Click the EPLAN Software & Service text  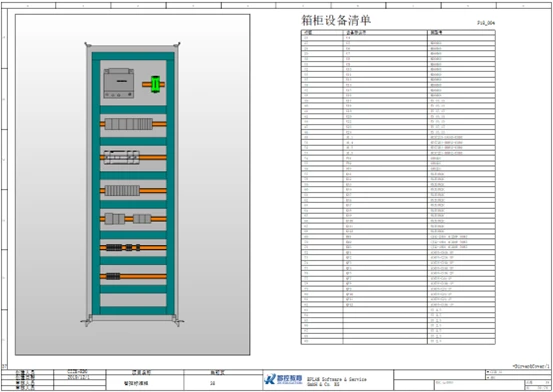tap(337, 379)
